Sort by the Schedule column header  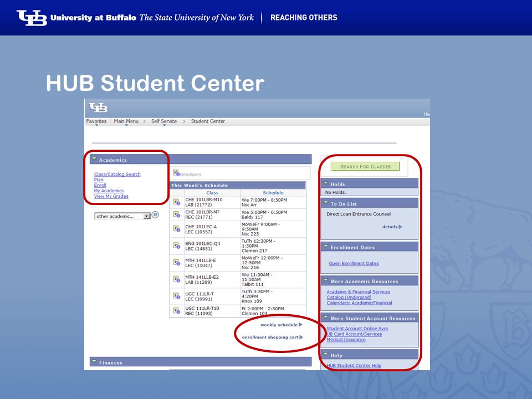click(x=273, y=192)
